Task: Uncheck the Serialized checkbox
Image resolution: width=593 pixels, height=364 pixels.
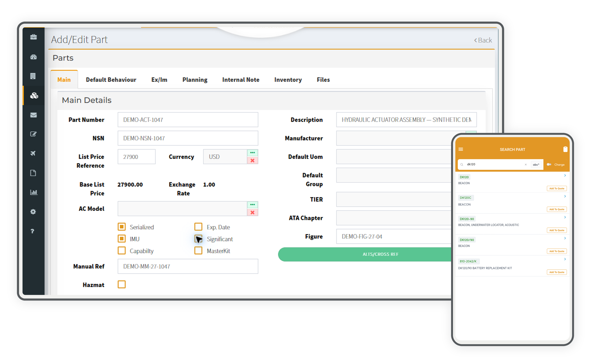Action: point(122,227)
